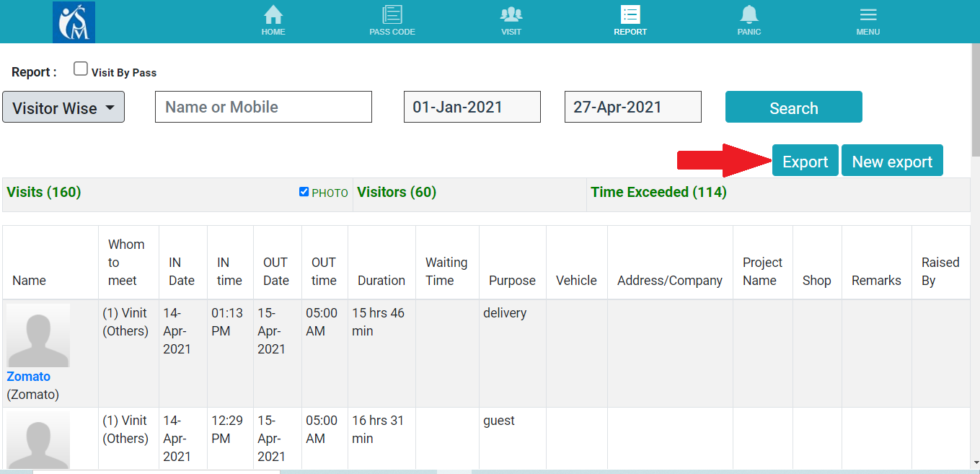Expand the Visitor Wise dropdown
The width and height of the screenshot is (980, 474).
click(63, 107)
